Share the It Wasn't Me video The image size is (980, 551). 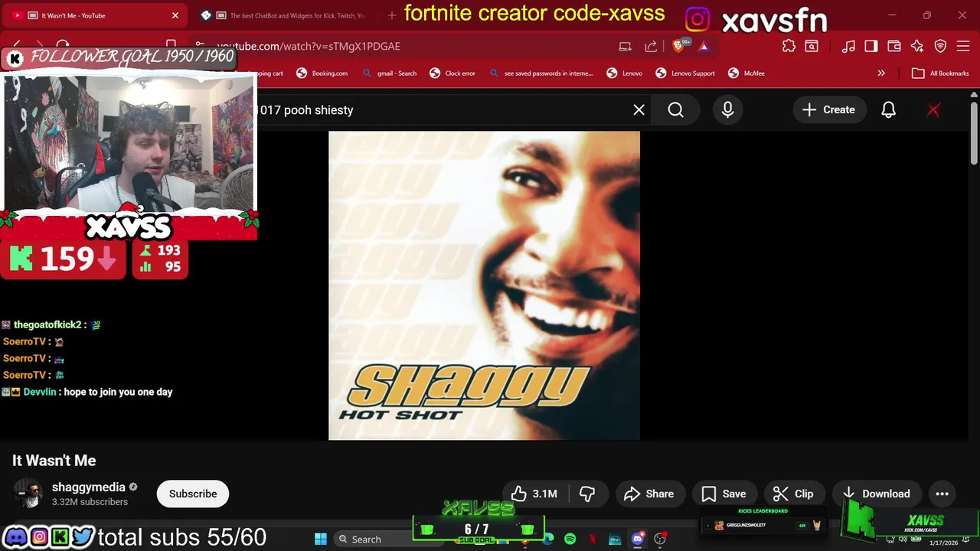(648, 494)
